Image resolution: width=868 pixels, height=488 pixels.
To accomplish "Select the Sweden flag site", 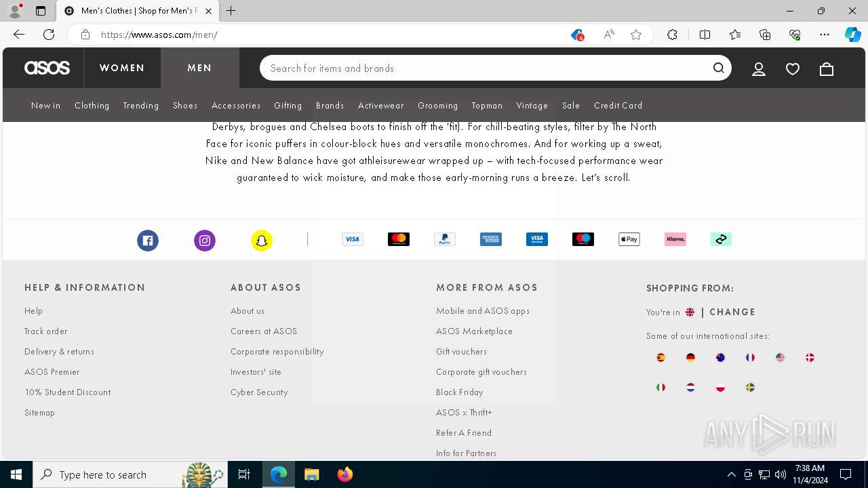I will (750, 388).
